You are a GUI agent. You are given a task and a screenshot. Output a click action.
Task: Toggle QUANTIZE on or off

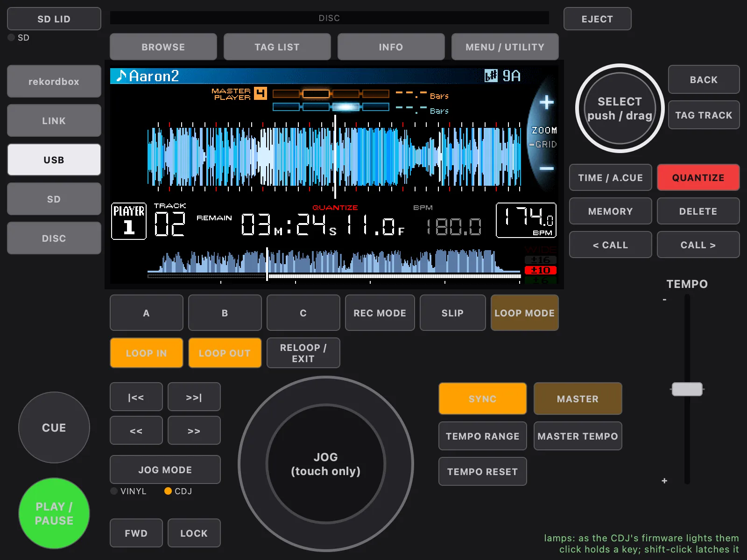pos(698,177)
